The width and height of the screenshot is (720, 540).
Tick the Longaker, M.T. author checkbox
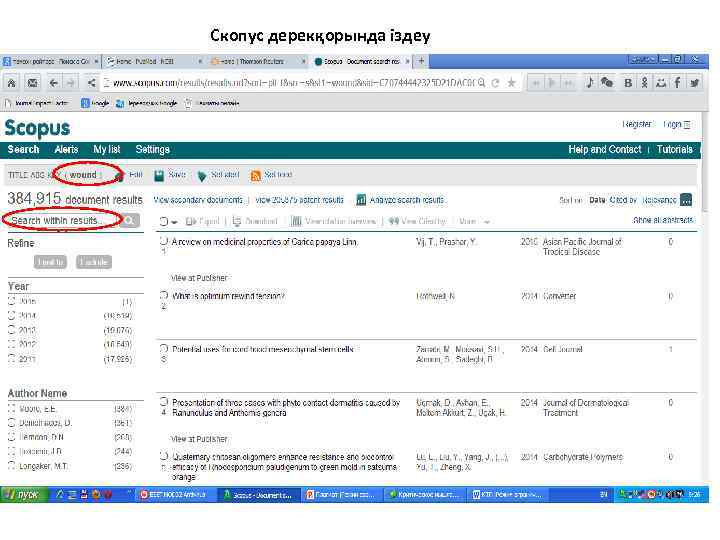click(12, 466)
